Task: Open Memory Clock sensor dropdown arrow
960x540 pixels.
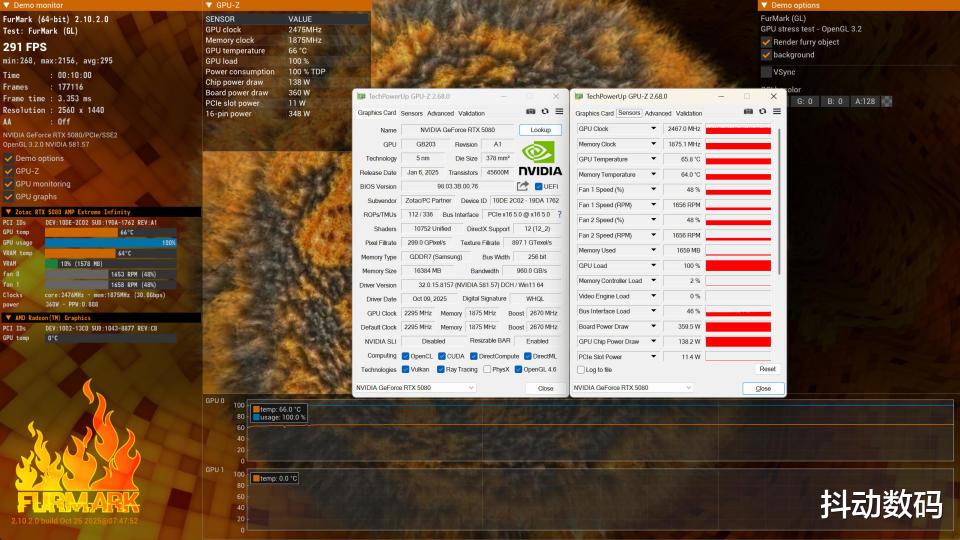Action: pos(653,144)
